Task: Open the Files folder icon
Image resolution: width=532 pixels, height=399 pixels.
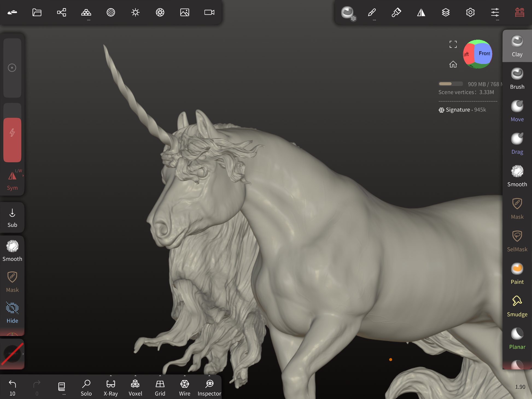Action: point(37,12)
